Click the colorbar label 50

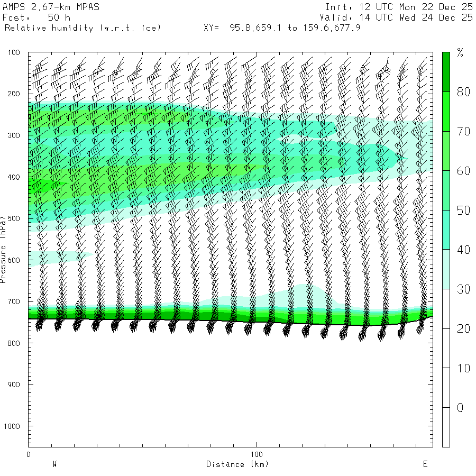463,210
